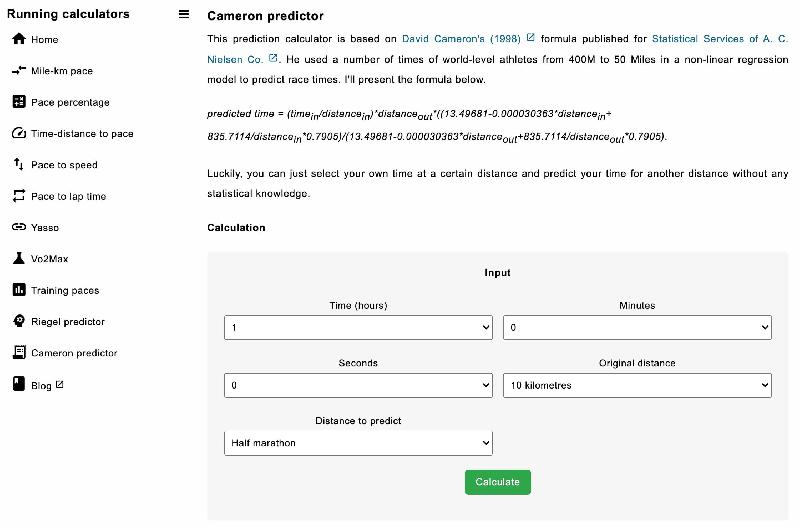Toggle the hamburger sidebar menu icon
The height and width of the screenshot is (528, 800).
click(184, 14)
